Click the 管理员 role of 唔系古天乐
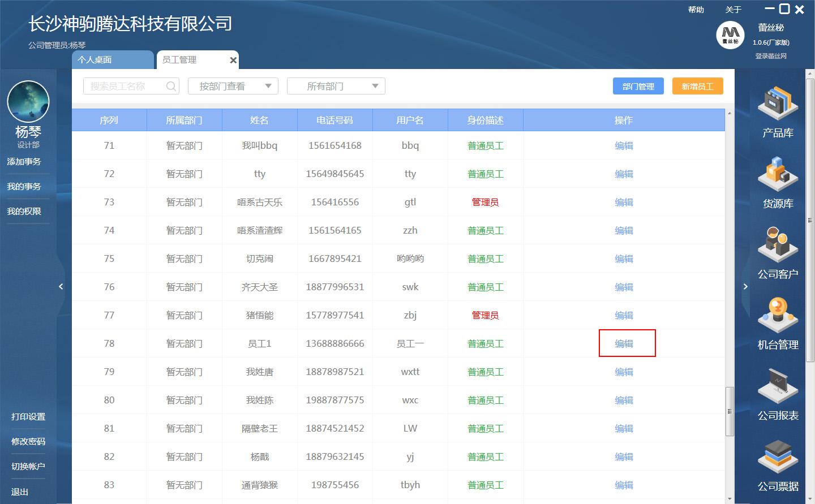815x504 pixels. [x=486, y=202]
